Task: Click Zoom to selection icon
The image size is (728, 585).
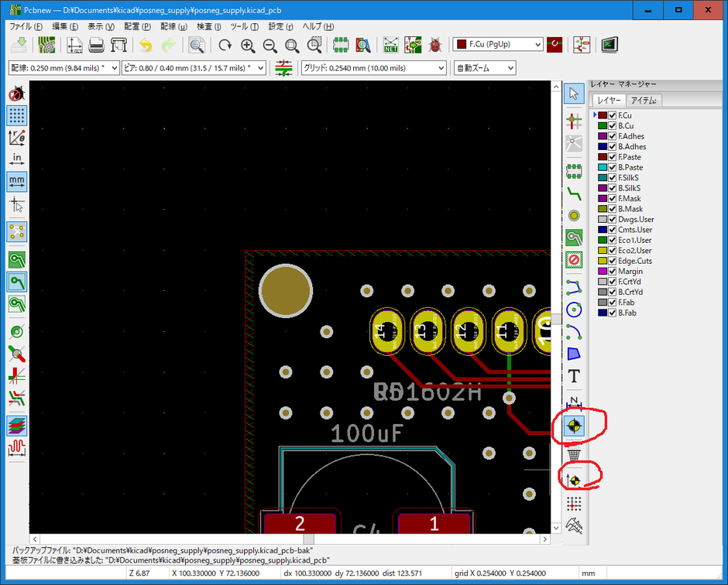Action: point(314,45)
